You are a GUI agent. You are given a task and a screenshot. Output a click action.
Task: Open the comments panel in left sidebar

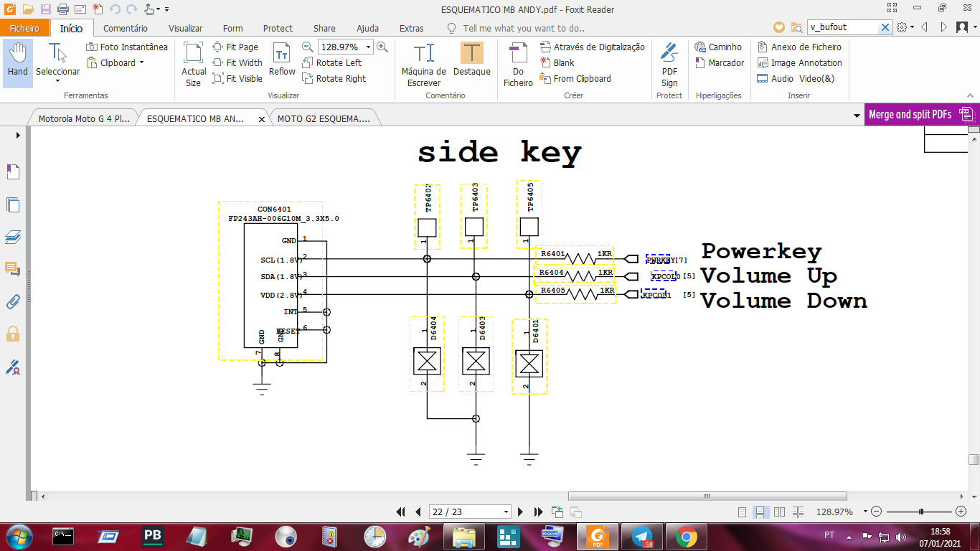coord(13,269)
